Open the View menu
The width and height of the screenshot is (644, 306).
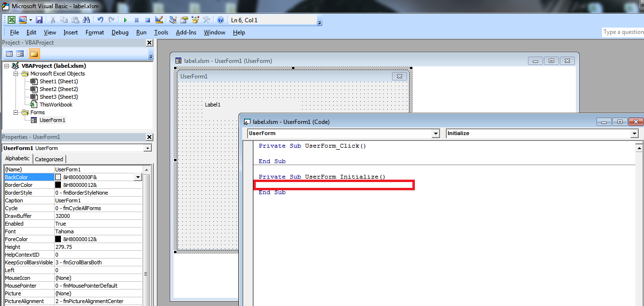click(50, 32)
